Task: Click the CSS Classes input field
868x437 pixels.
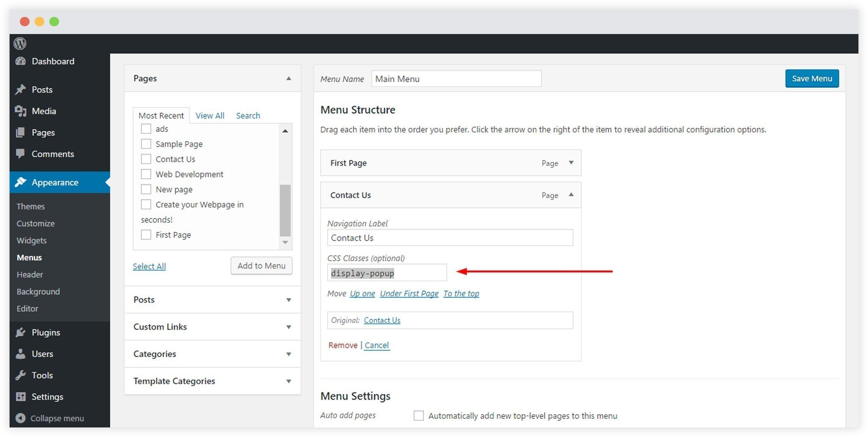Action: pyautogui.click(x=387, y=273)
